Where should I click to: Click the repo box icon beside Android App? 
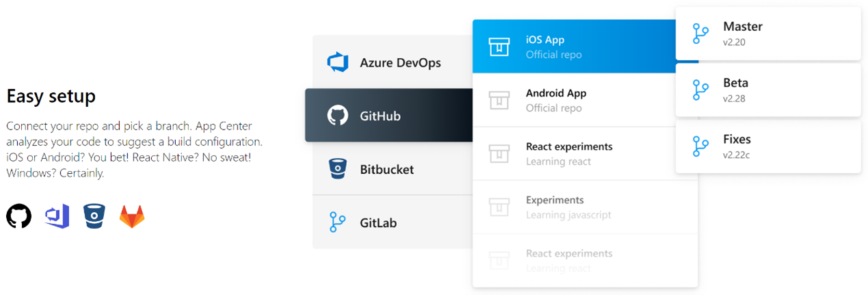tap(499, 100)
